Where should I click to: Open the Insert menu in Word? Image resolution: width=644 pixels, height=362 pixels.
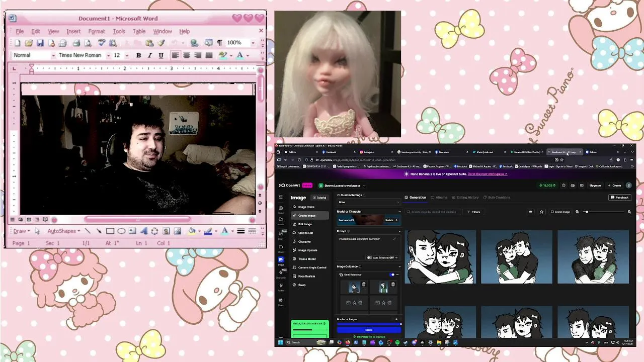coord(73,31)
